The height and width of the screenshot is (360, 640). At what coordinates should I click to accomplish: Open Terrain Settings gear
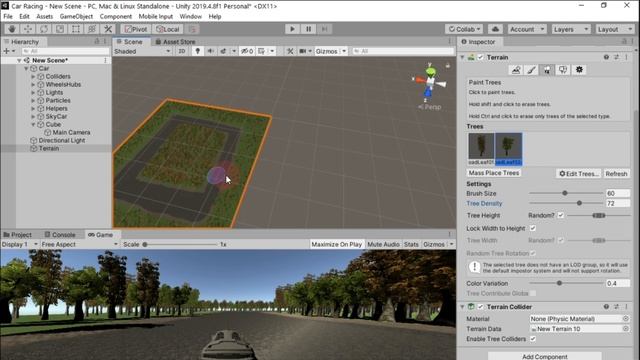click(579, 70)
